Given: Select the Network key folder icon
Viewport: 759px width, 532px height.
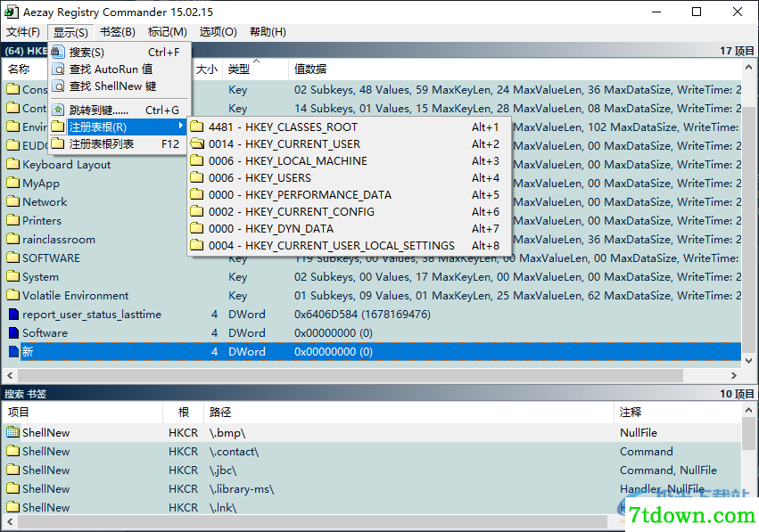Looking at the screenshot, I should click(13, 201).
